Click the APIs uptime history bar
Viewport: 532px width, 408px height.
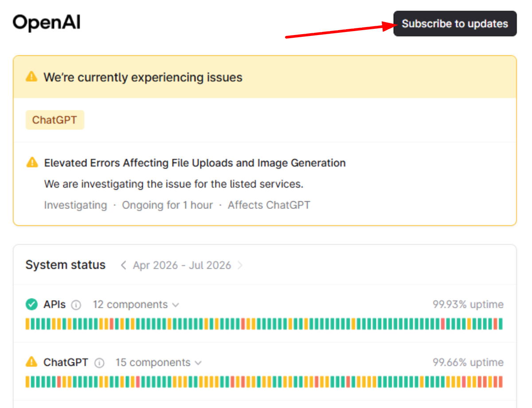264,324
